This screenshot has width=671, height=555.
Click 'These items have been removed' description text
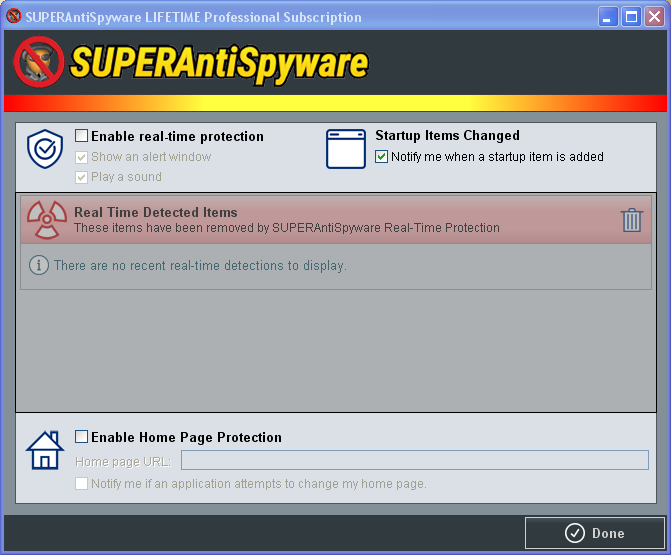tap(287, 228)
